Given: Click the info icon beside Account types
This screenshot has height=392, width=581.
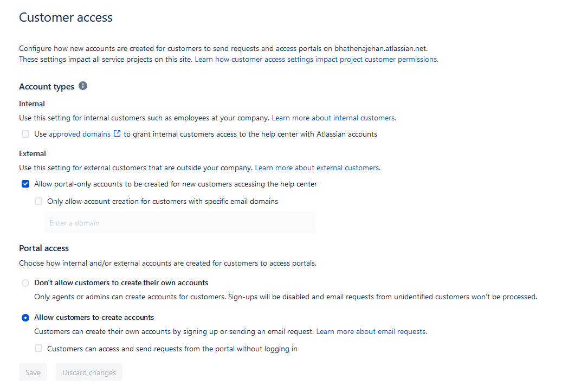Looking at the screenshot, I should pyautogui.click(x=82, y=86).
